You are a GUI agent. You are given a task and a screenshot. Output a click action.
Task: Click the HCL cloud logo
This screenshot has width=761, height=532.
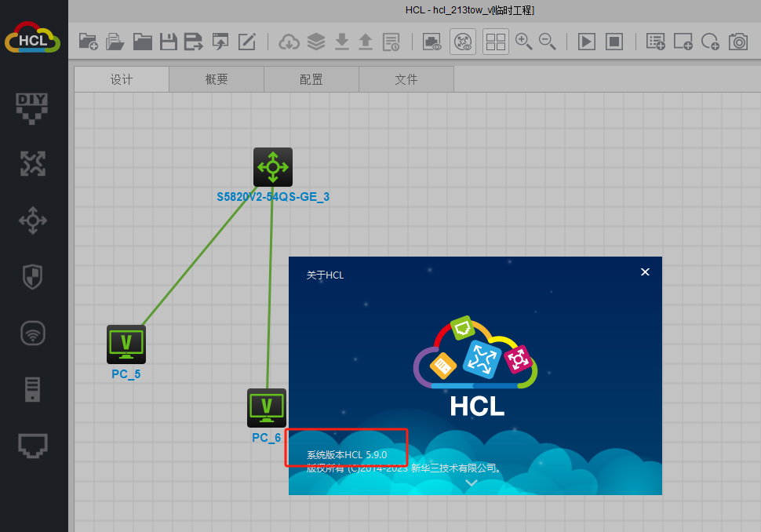point(32,38)
